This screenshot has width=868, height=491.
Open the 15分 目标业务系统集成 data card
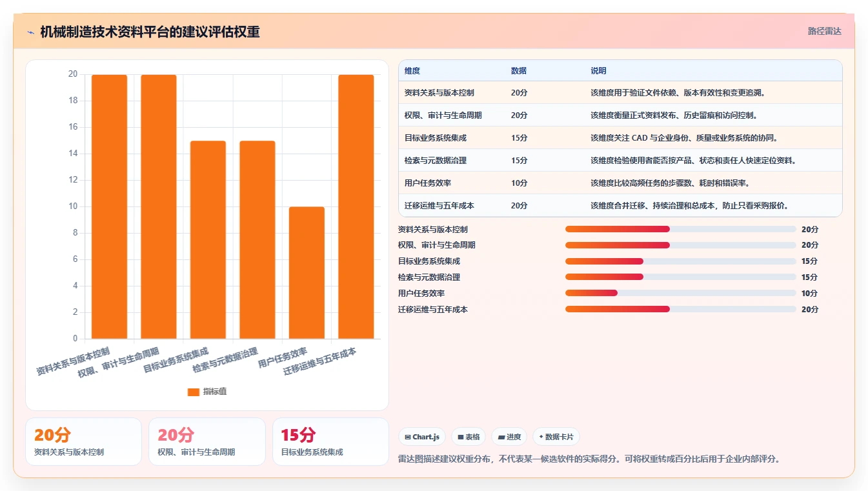tap(330, 441)
